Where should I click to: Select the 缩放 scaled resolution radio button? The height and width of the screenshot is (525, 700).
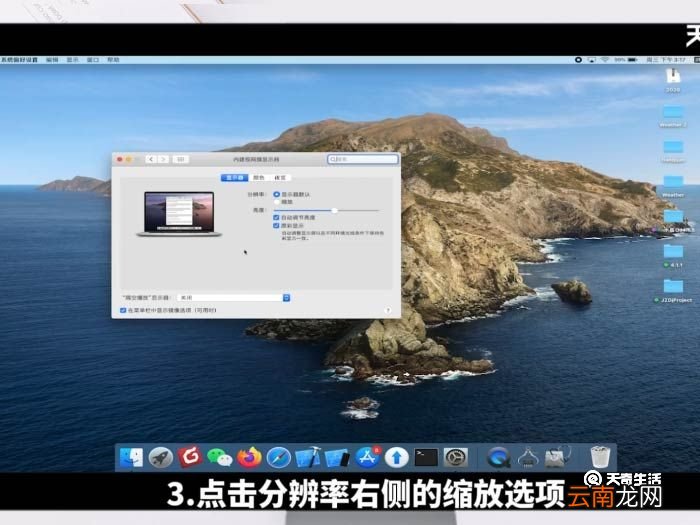(x=277, y=202)
